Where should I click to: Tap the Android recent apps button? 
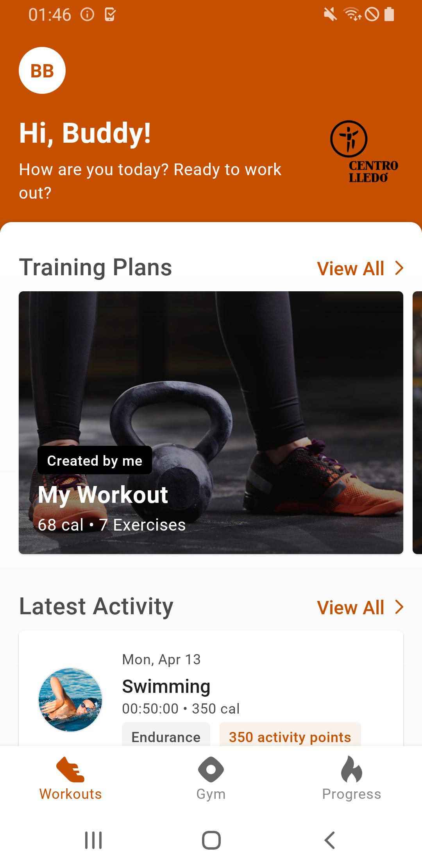(93, 840)
